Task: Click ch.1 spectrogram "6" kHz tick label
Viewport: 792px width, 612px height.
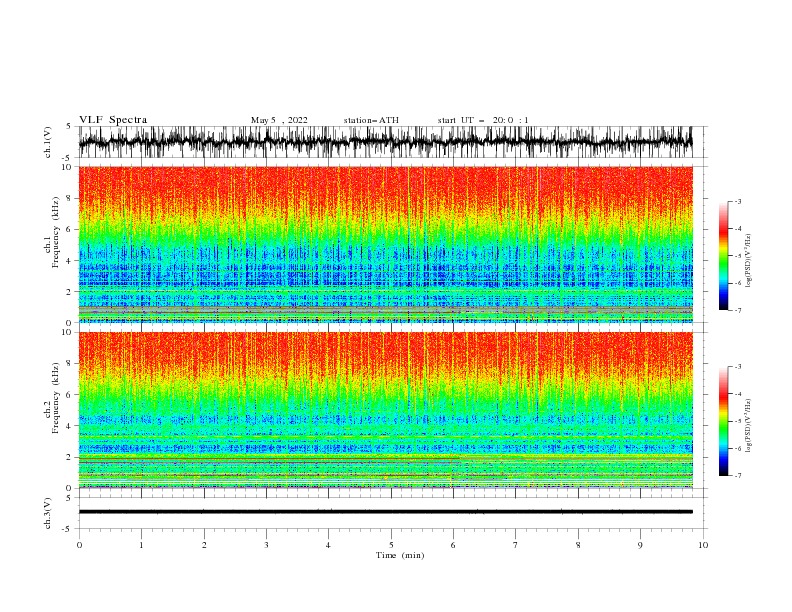Action: [69, 229]
